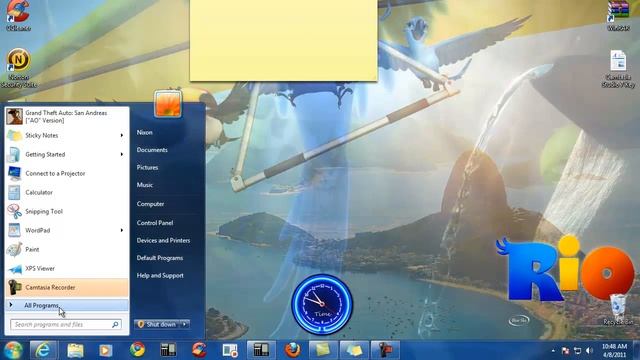The height and width of the screenshot is (360, 640).
Task: Launch Firefox from taskbar
Action: pyautogui.click(x=292, y=350)
